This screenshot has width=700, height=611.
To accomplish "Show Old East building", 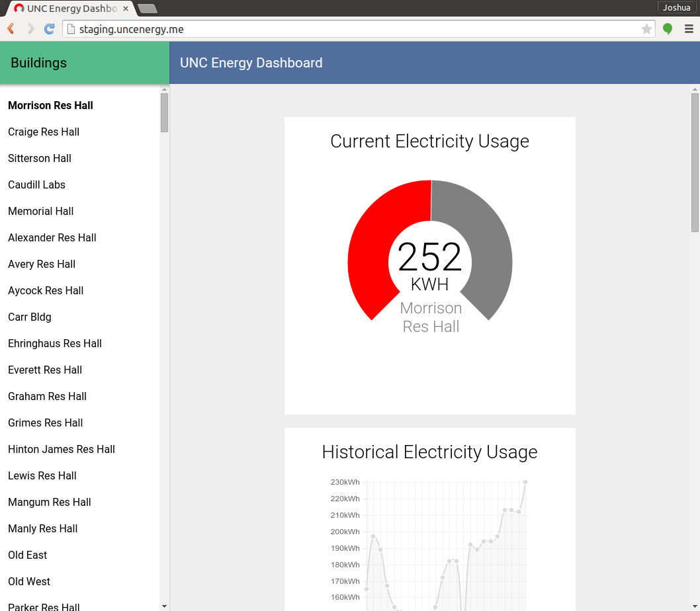I will [27, 555].
